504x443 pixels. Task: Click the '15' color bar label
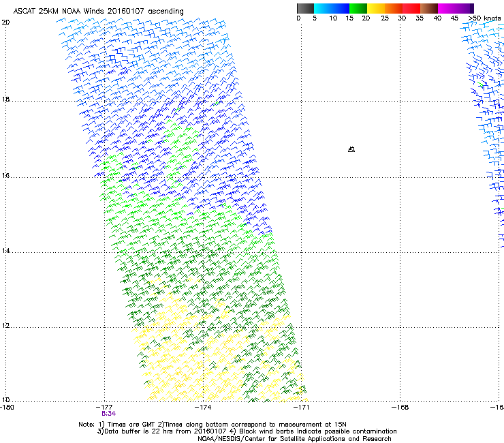(x=349, y=18)
